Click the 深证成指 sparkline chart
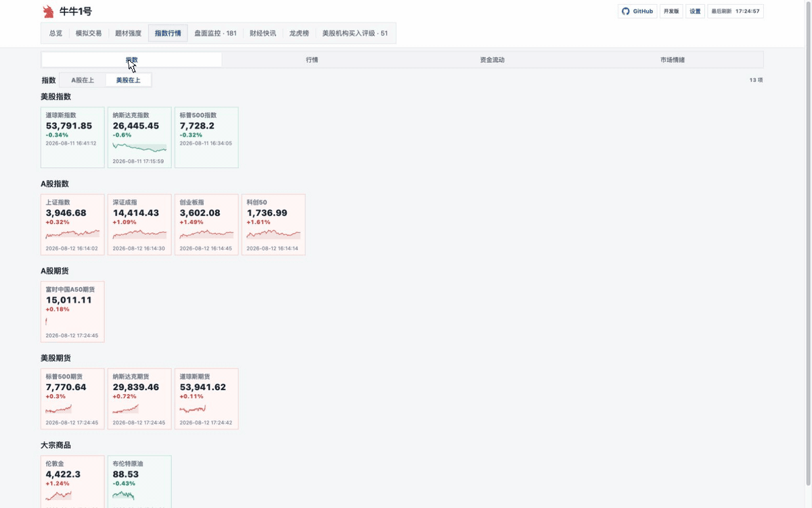 coord(139,234)
